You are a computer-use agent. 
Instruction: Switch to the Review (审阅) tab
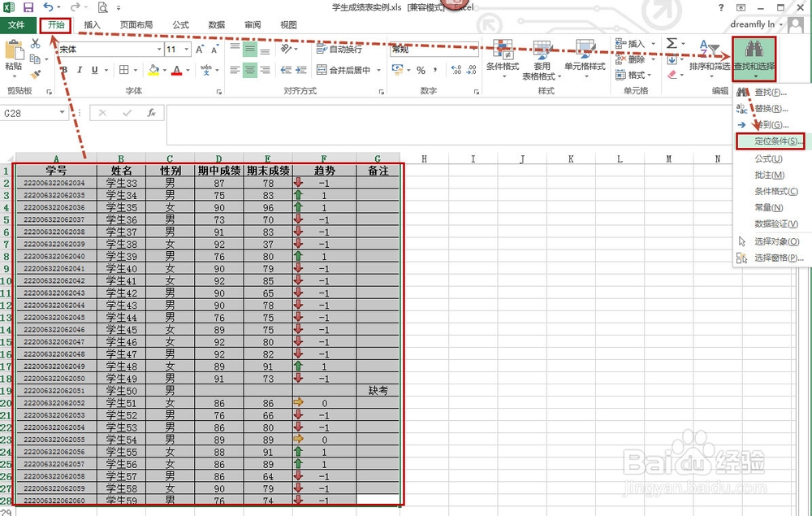point(253,25)
